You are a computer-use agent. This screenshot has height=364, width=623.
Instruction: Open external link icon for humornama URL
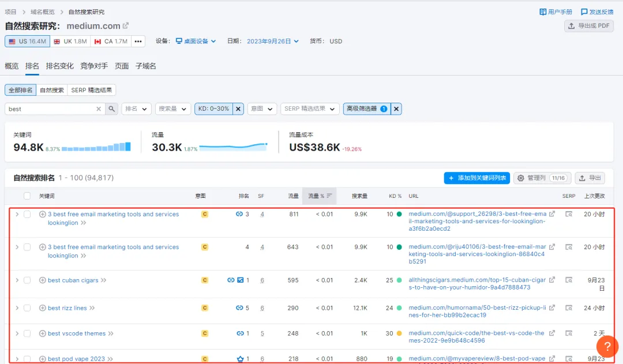pos(552,307)
